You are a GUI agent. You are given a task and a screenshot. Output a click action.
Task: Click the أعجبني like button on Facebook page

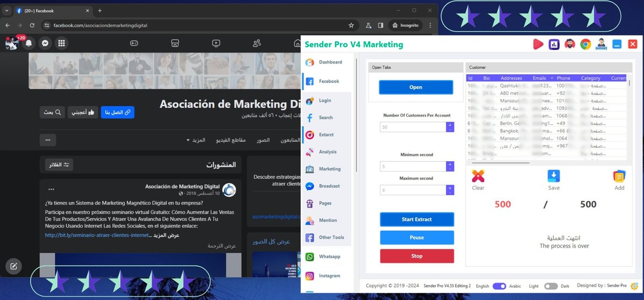pos(83,112)
